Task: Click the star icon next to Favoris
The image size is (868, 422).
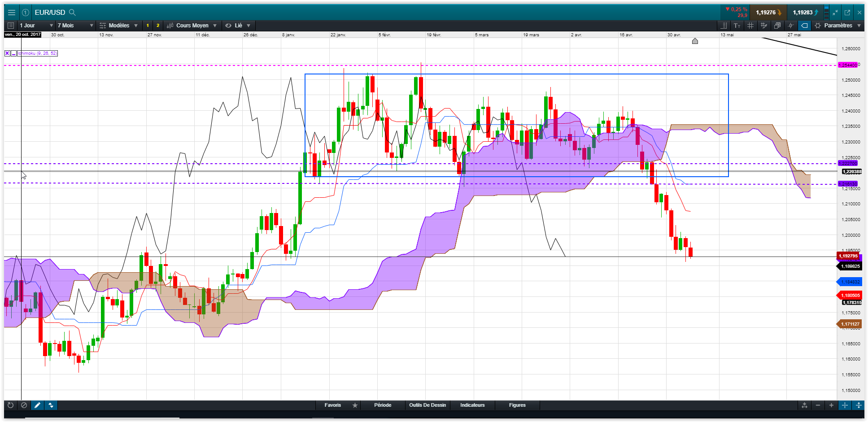Action: tap(355, 405)
